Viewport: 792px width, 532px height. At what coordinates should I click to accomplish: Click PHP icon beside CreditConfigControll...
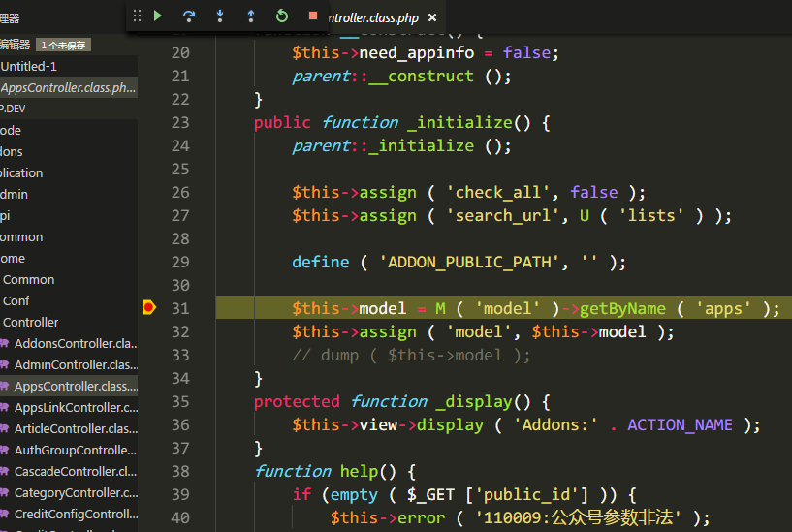click(4, 514)
